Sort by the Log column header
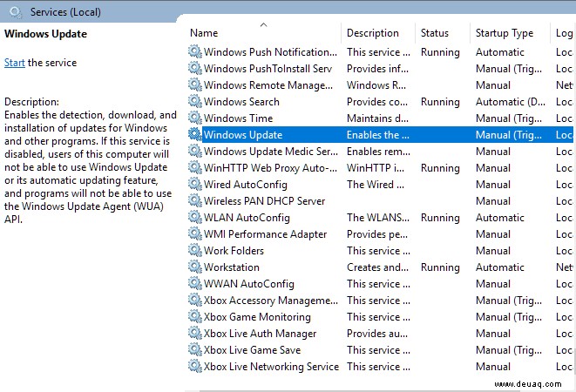The image size is (576, 392). click(x=565, y=33)
